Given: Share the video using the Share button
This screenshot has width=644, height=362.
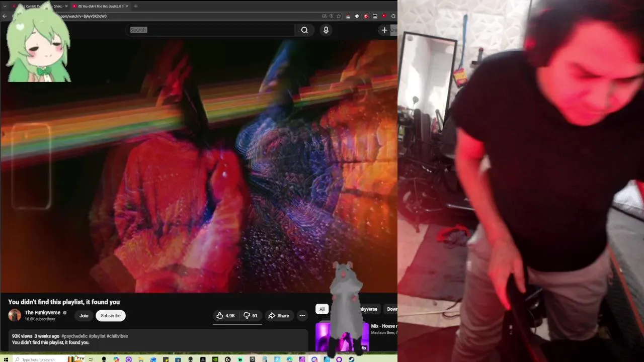Looking at the screenshot, I should pyautogui.click(x=278, y=316).
